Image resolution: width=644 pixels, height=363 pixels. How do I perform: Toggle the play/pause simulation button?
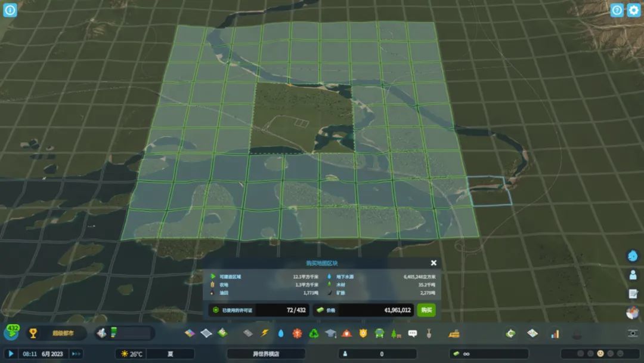(x=11, y=353)
